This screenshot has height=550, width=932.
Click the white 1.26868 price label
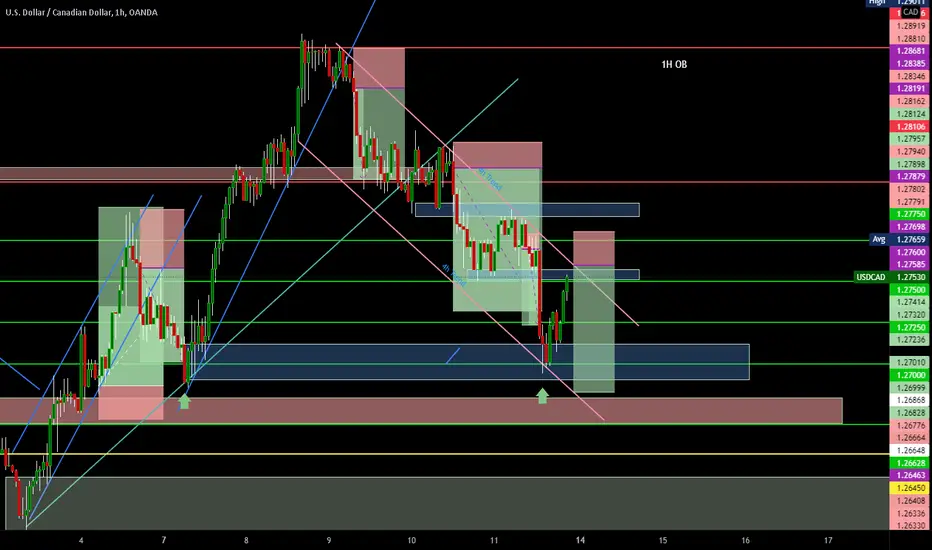pos(909,400)
